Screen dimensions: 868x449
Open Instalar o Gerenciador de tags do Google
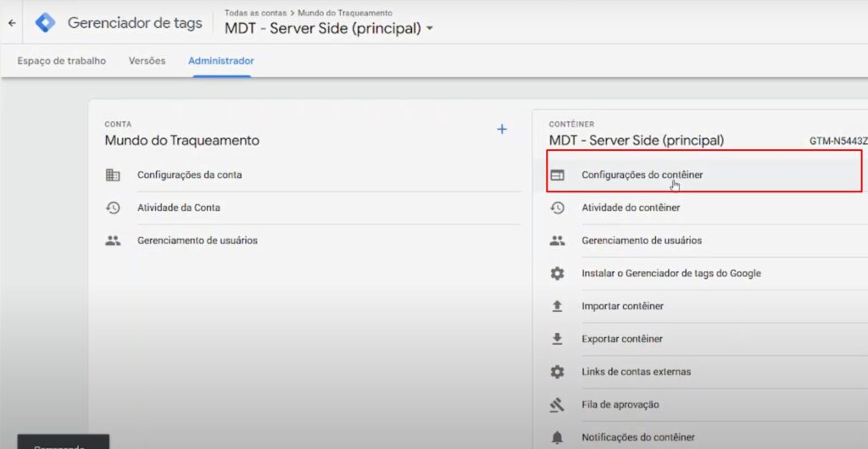(x=670, y=274)
